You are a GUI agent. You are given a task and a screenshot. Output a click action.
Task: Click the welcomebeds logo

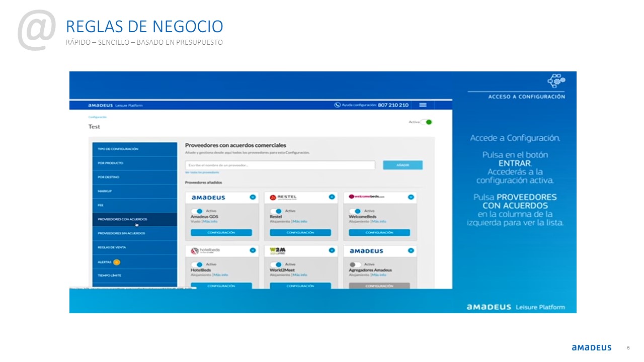point(367,197)
